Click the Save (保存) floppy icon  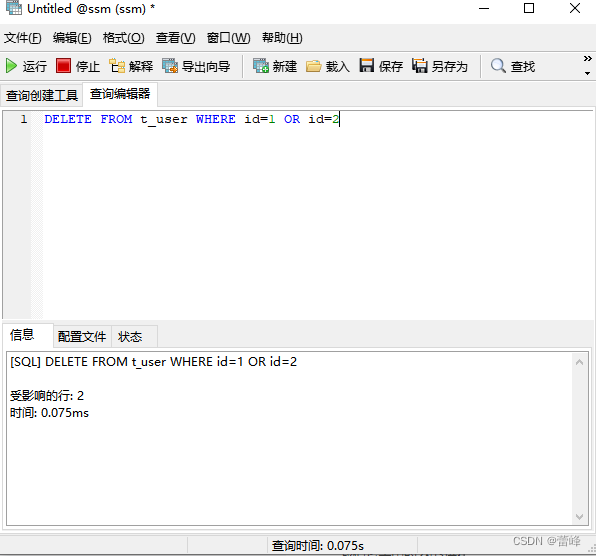[x=367, y=65]
